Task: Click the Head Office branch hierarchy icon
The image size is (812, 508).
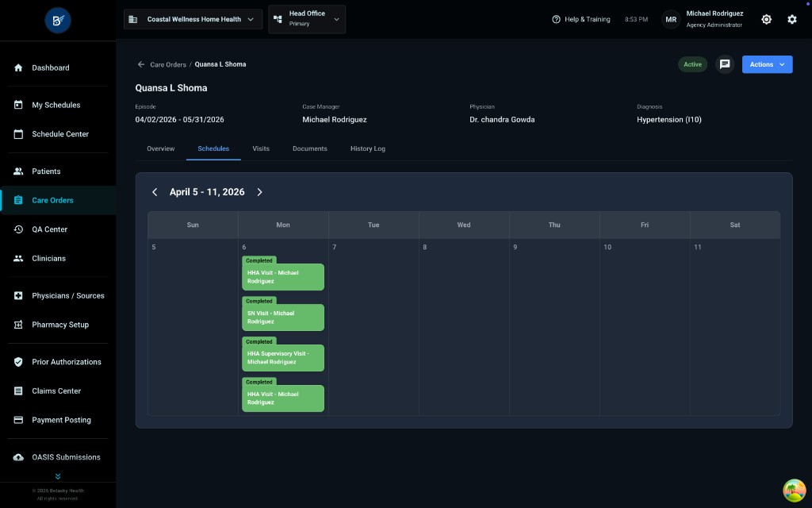Action: [278, 20]
